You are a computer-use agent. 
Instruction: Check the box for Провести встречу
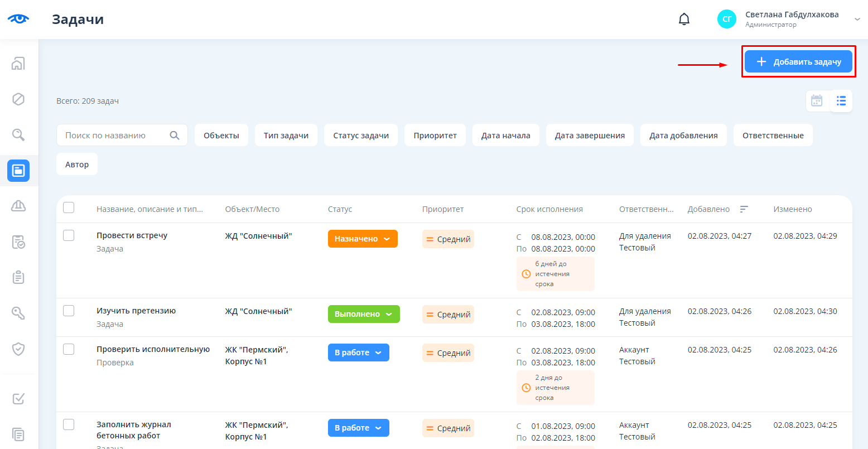pyautogui.click(x=69, y=235)
